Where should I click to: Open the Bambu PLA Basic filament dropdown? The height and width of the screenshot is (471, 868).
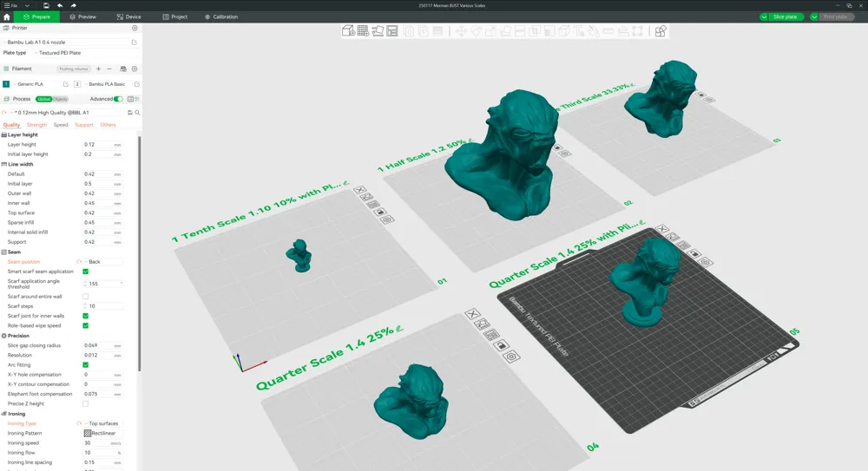click(x=108, y=84)
